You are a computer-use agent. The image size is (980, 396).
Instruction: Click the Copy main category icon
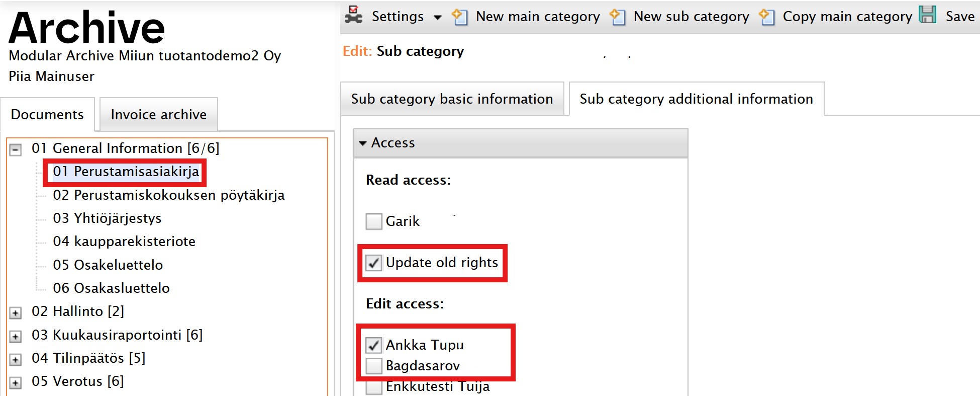766,17
